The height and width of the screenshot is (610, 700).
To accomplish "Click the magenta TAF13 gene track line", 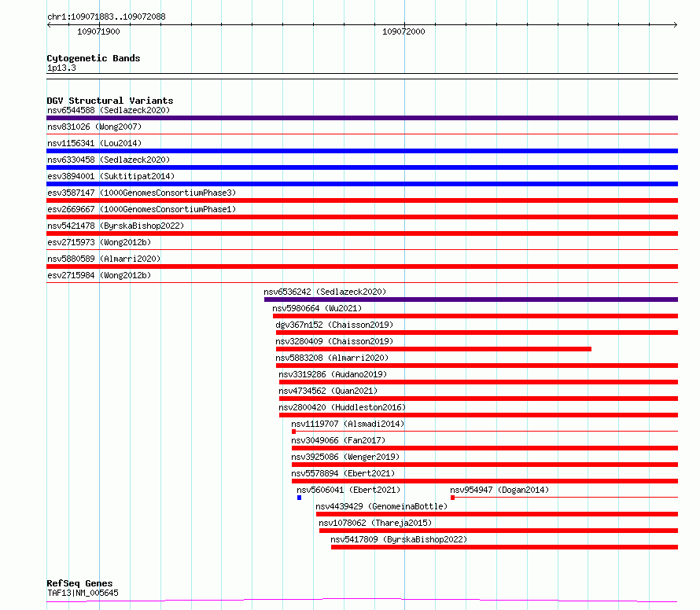I will tap(362, 601).
